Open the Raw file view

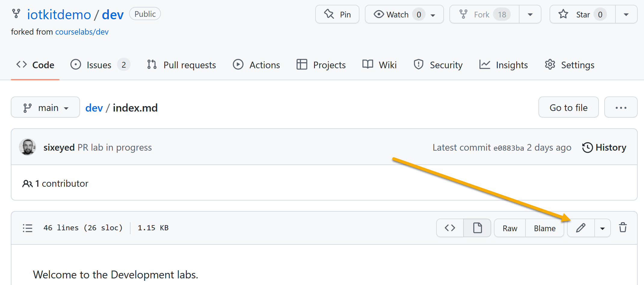510,228
